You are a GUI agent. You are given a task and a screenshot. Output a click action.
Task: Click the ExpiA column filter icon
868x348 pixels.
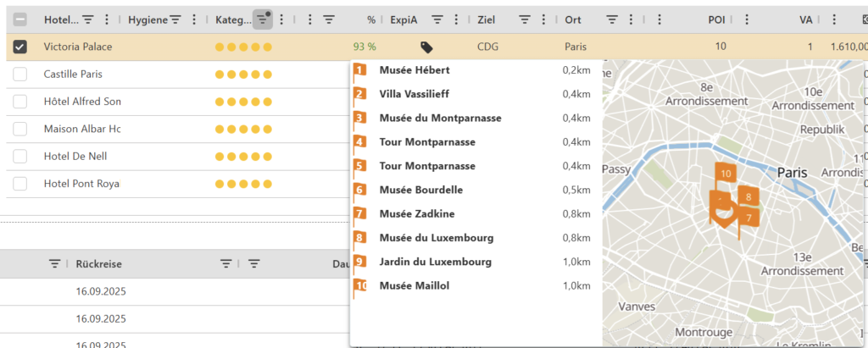[437, 19]
